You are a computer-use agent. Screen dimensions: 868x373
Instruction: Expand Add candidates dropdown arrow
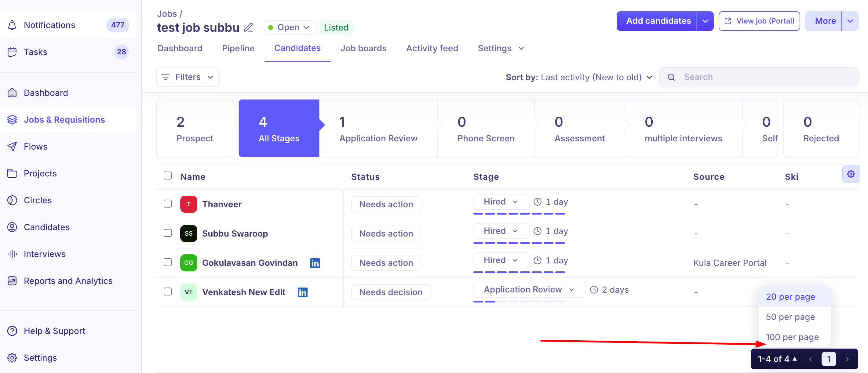[705, 21]
